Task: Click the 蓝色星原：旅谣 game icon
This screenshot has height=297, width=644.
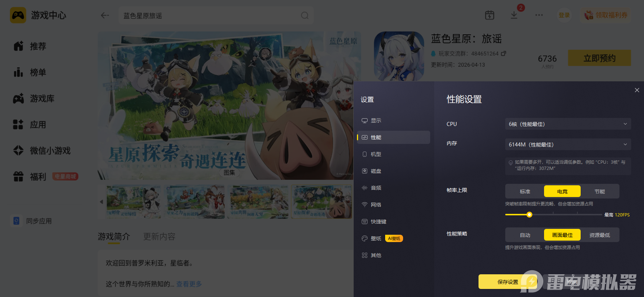Action: click(x=399, y=56)
